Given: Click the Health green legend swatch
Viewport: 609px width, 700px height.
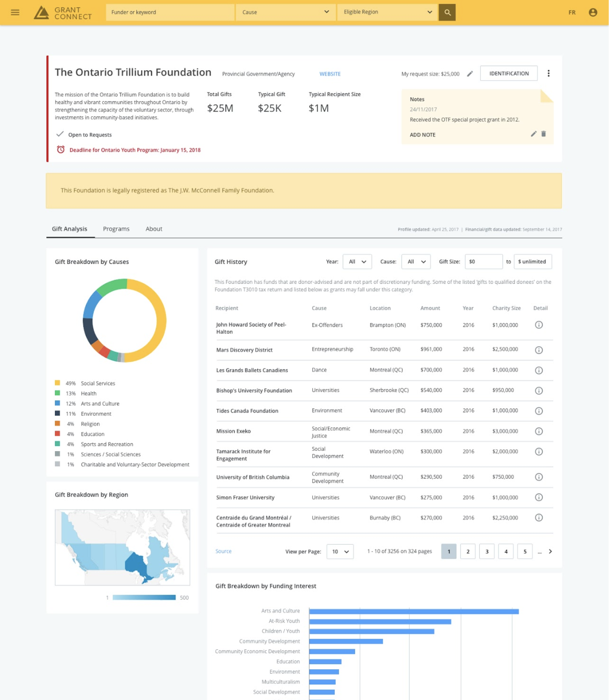Looking at the screenshot, I should click(57, 393).
